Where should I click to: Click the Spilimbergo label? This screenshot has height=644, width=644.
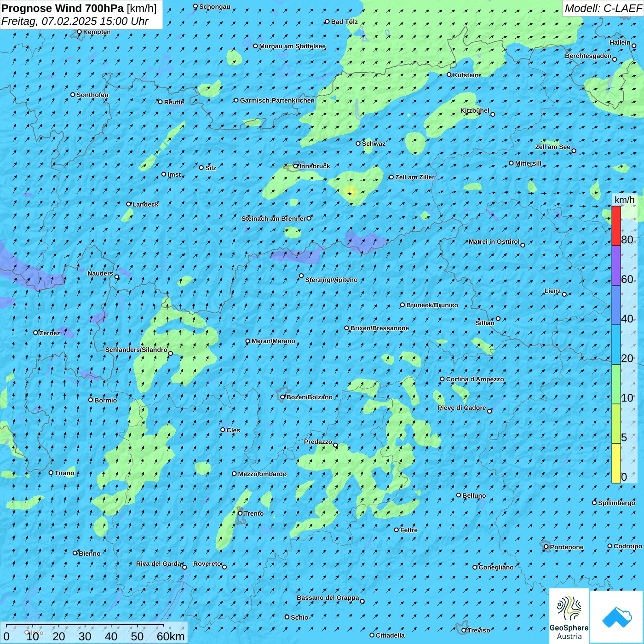coord(616,503)
